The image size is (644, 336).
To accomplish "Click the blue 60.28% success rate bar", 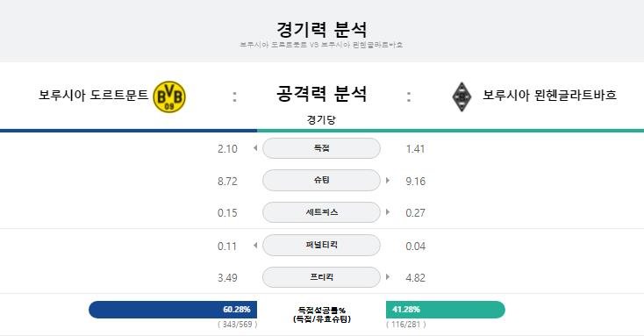I will point(173,310).
